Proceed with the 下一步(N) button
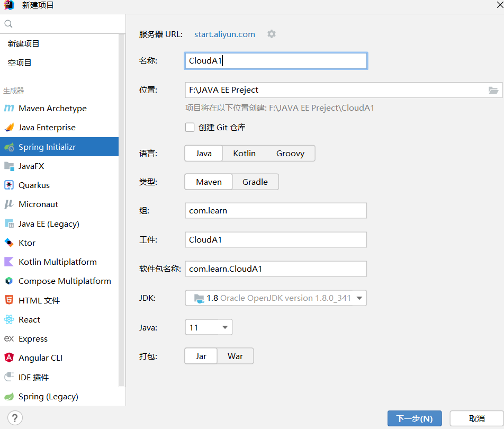The height and width of the screenshot is (429, 504). pyautogui.click(x=415, y=418)
